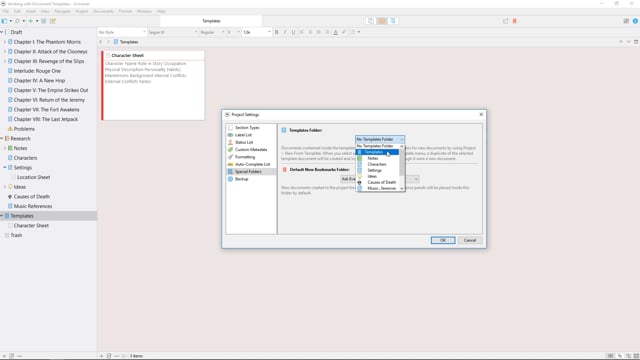This screenshot has width=640, height=360.
Task: Open the list style dropdown
Action: pyautogui.click(x=355, y=32)
